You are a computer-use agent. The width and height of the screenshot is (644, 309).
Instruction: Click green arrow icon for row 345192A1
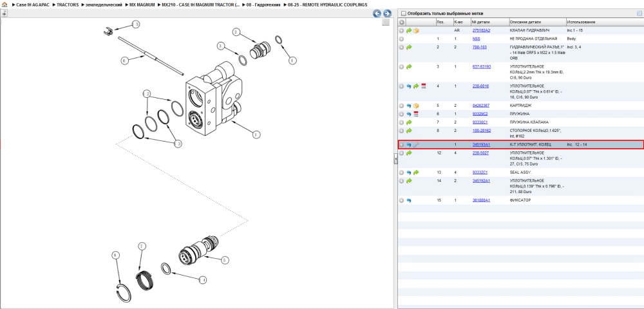tap(409, 180)
